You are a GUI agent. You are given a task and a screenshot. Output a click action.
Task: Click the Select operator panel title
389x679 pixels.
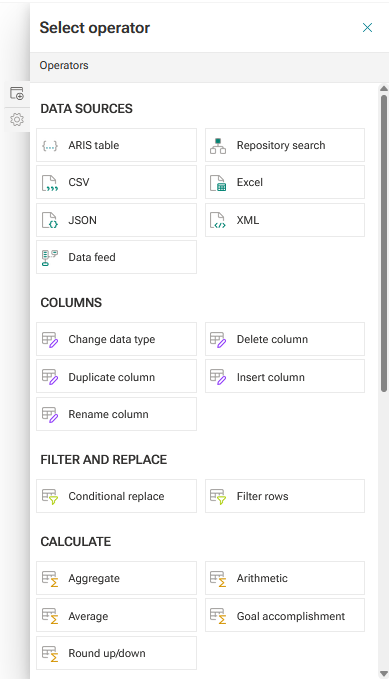click(x=95, y=28)
